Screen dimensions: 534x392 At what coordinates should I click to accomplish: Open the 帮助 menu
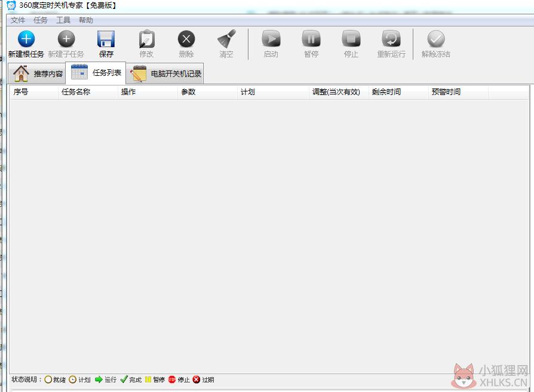(86, 20)
